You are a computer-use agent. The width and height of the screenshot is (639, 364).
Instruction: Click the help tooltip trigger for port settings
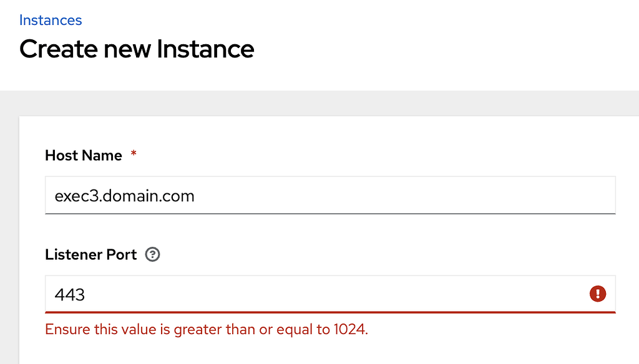click(152, 254)
